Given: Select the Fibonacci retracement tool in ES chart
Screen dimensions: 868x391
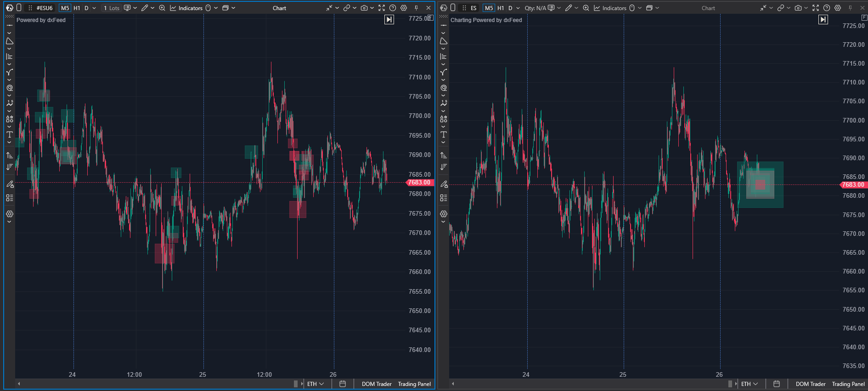Looking at the screenshot, I should (x=443, y=57).
